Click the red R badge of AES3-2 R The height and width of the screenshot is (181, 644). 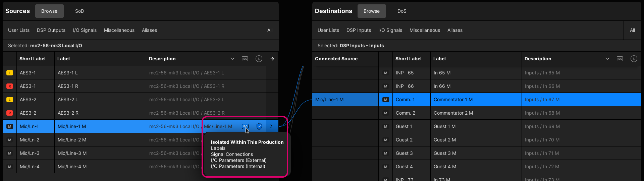click(10, 113)
